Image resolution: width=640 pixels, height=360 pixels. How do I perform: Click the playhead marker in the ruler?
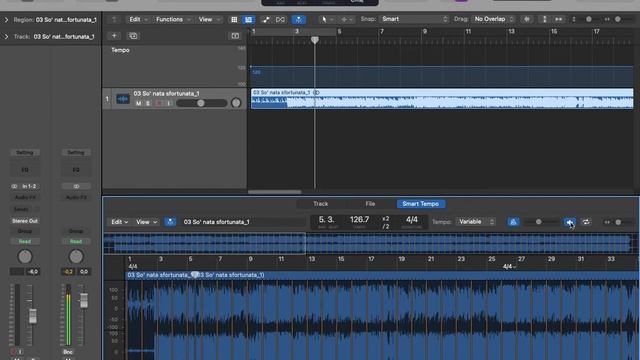[315, 40]
